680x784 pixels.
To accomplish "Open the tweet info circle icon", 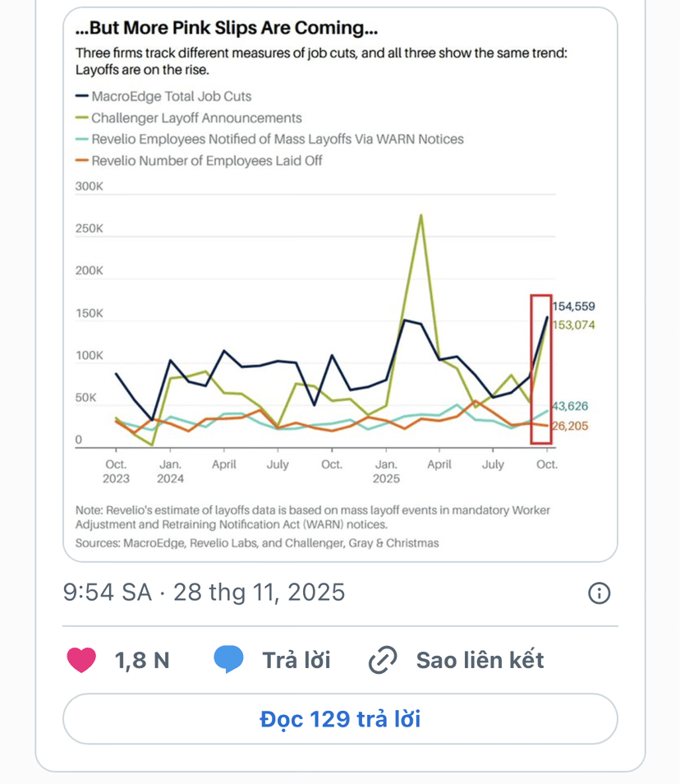I will pyautogui.click(x=600, y=593).
